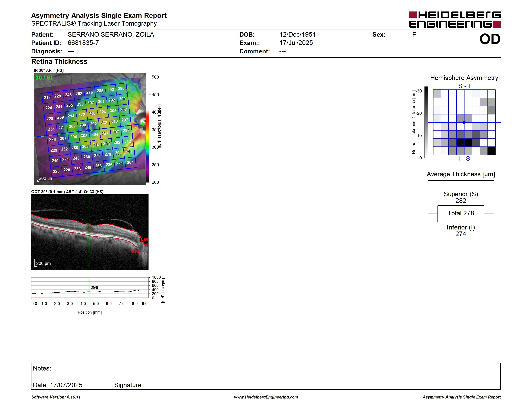Select thickness grid cell 285
Image resolution: width=532 pixels, height=411 pixels.
[x=100, y=91]
